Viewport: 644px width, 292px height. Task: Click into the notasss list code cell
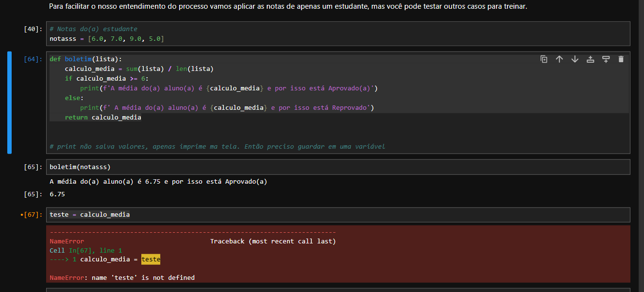coord(291,38)
